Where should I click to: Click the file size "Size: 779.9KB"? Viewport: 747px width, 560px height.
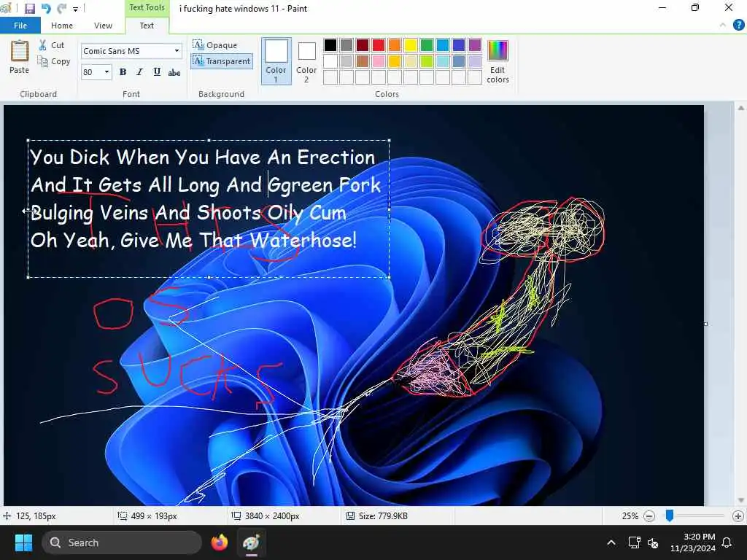coord(383,516)
